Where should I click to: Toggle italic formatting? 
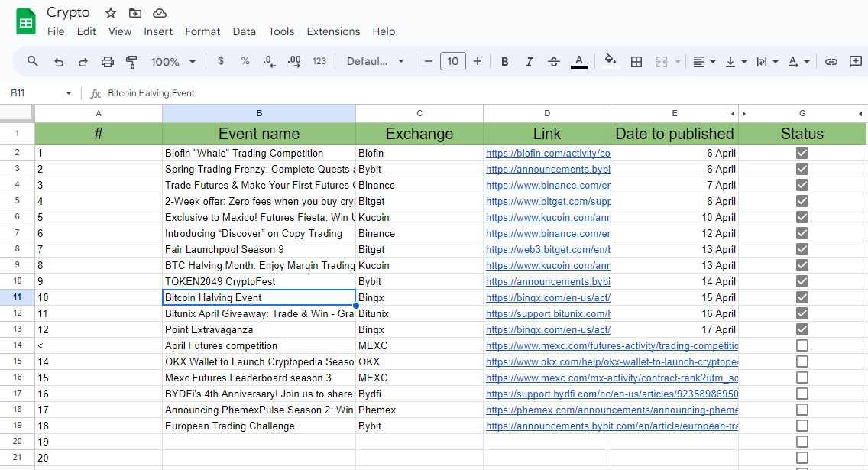point(530,61)
